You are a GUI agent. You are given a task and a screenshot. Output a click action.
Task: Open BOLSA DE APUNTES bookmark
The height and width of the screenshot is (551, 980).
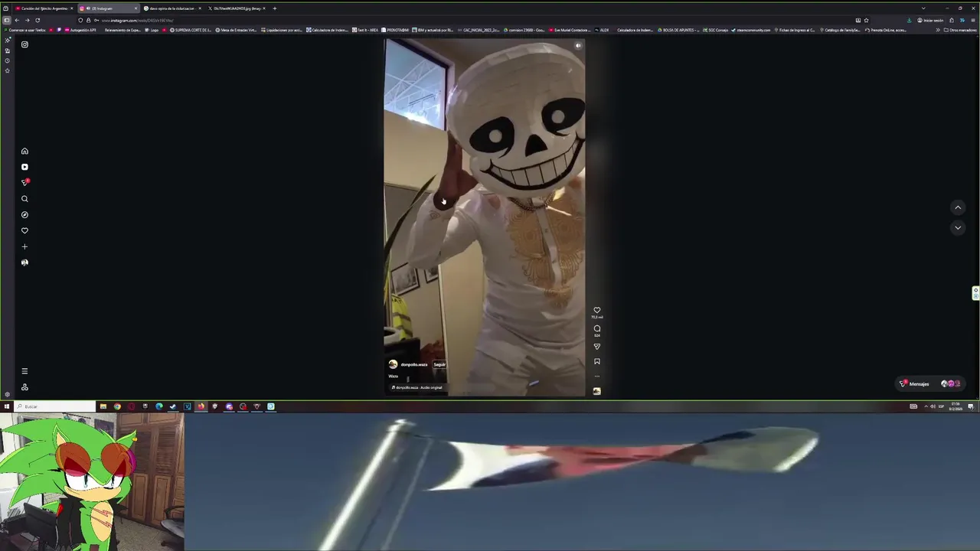click(x=678, y=30)
